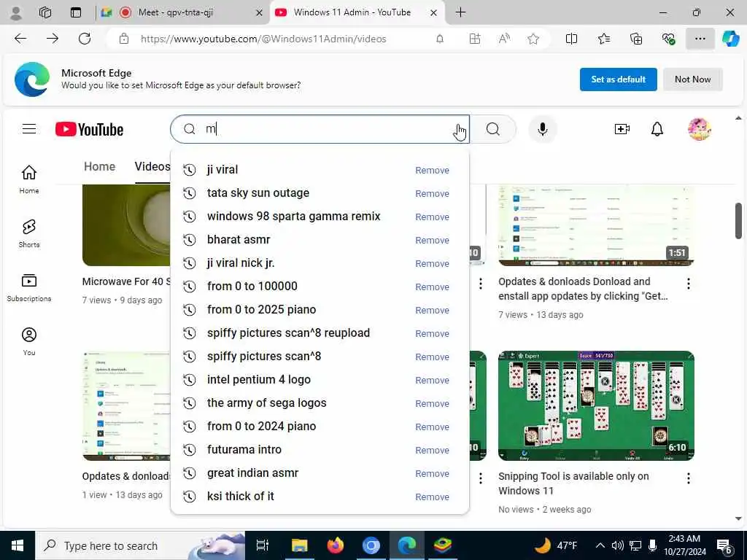Open the Create video icon
The image size is (747, 560).
tap(622, 129)
